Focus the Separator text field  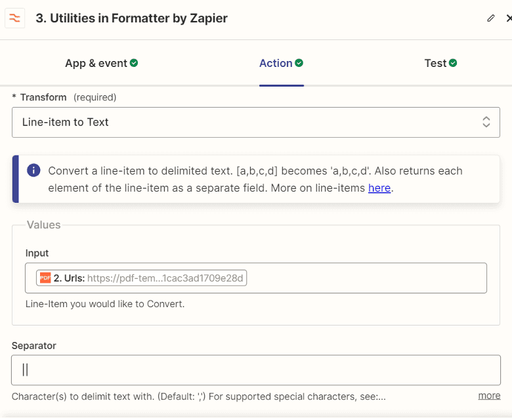255,370
